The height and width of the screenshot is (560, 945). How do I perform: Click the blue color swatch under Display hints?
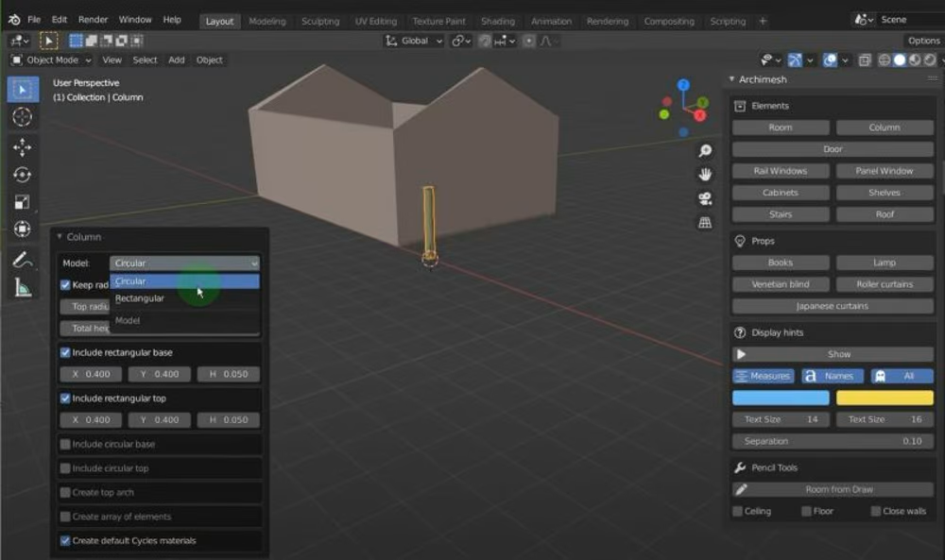pos(780,397)
